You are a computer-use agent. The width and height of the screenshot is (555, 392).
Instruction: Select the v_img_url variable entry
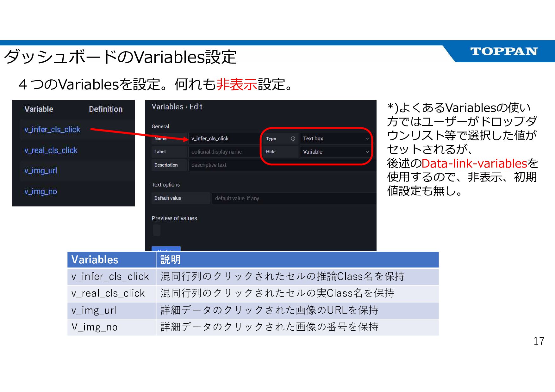click(x=41, y=171)
